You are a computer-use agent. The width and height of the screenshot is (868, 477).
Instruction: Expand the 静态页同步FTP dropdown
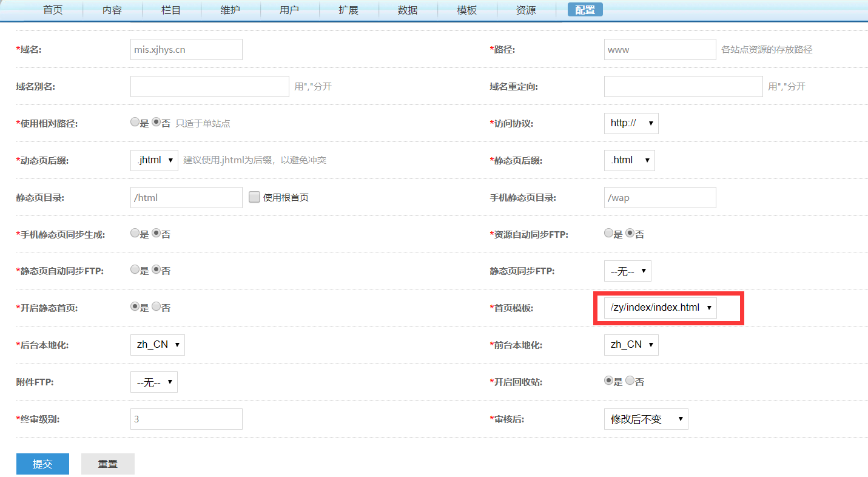[628, 271]
